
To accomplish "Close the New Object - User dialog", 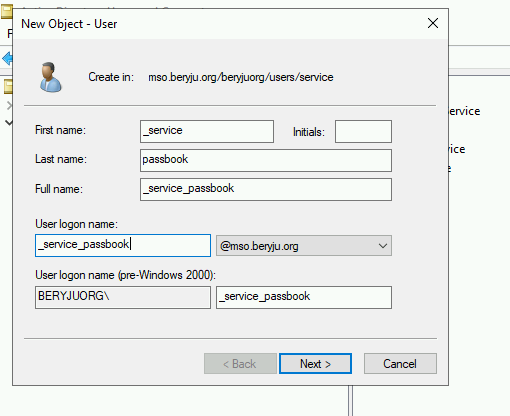I will point(433,23).
